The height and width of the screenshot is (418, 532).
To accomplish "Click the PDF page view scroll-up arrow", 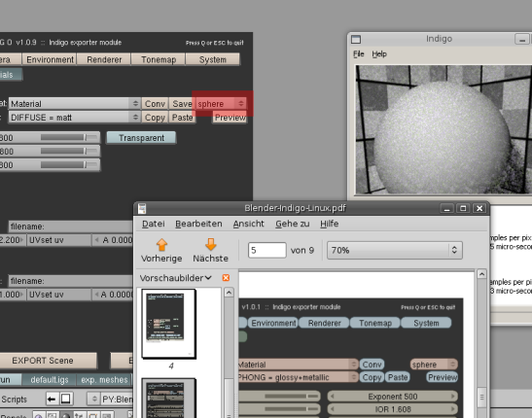I will pyautogui.click(x=481, y=274).
